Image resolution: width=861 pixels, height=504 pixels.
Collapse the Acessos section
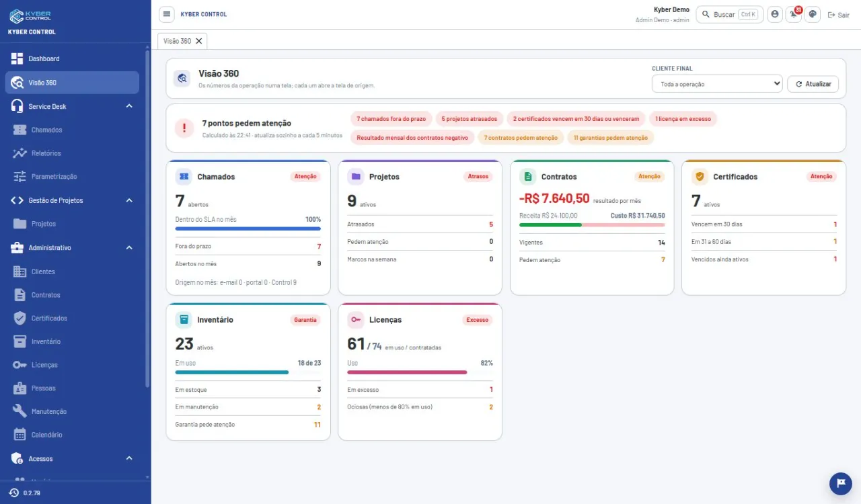pyautogui.click(x=129, y=458)
